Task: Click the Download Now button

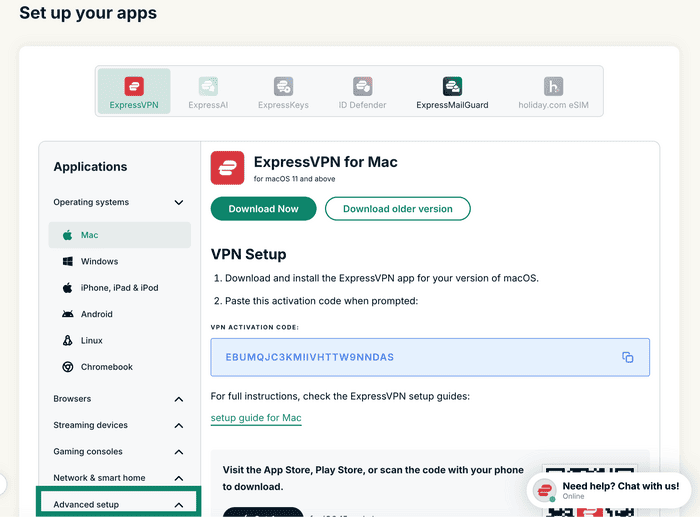Action: point(263,208)
